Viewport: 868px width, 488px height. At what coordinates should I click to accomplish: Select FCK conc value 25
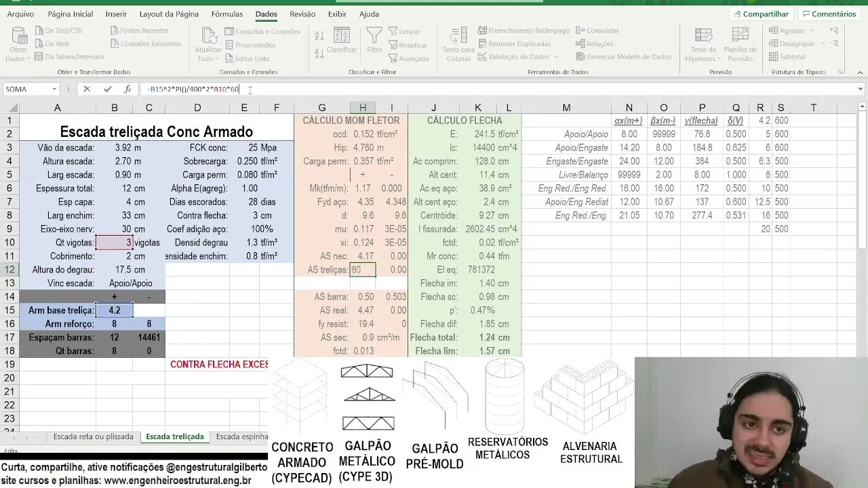[x=245, y=148]
